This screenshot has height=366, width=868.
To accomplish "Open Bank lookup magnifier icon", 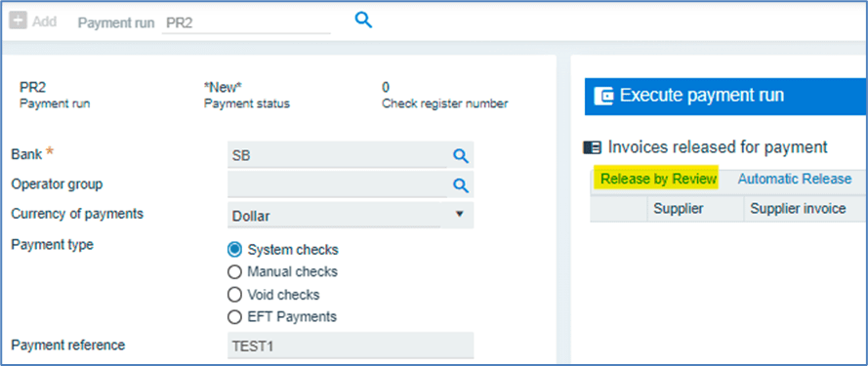I will pyautogui.click(x=461, y=156).
